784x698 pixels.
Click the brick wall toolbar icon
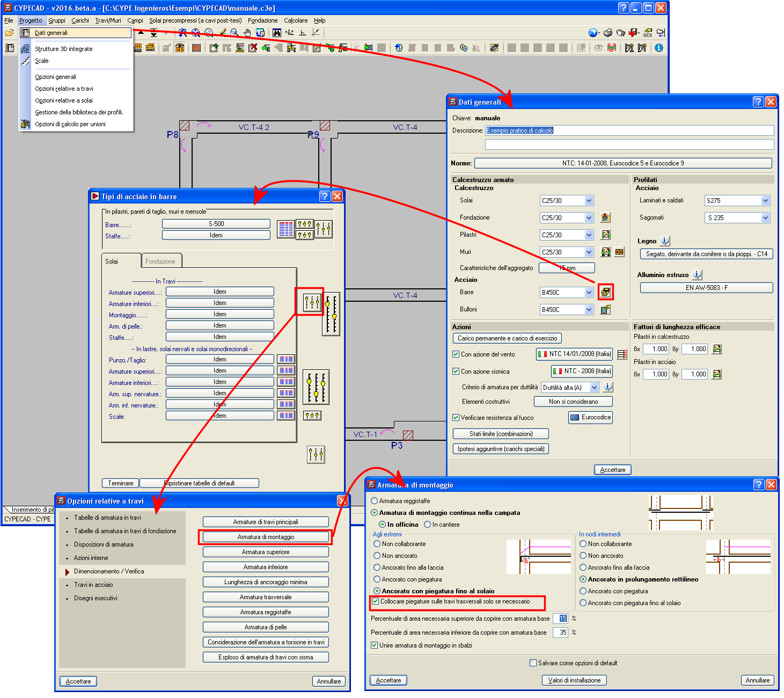coord(196,48)
